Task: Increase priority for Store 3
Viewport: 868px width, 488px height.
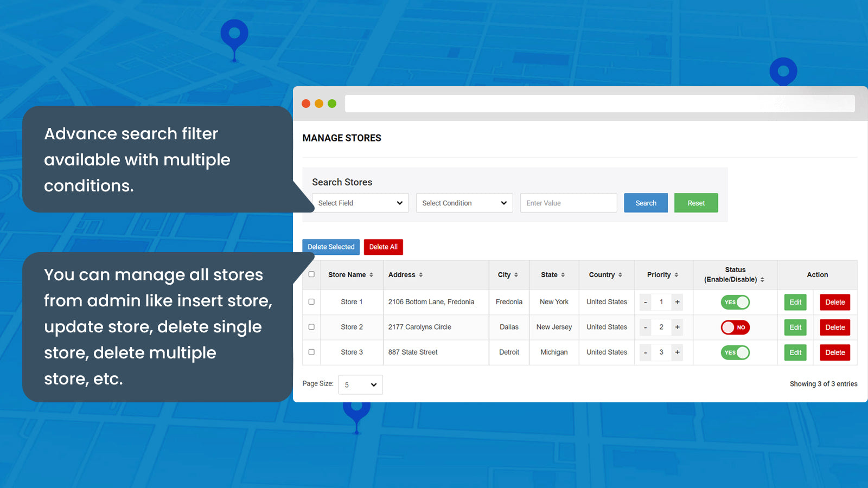Action: tap(677, 352)
